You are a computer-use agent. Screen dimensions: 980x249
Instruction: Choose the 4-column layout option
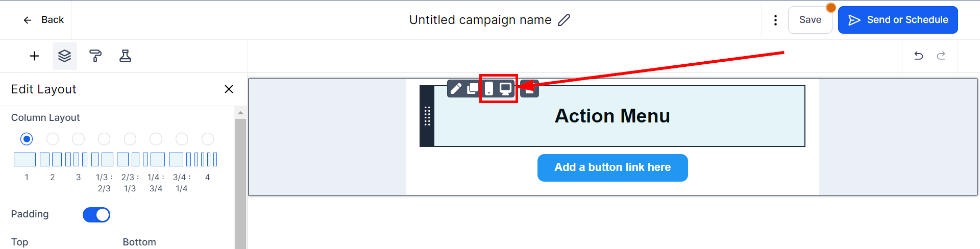click(x=207, y=139)
